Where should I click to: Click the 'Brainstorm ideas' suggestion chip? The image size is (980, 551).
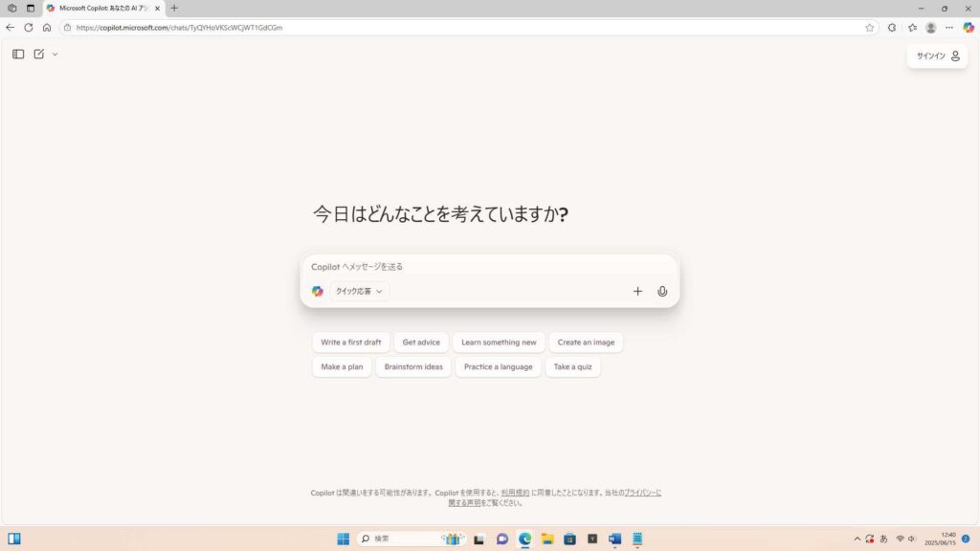coord(413,366)
